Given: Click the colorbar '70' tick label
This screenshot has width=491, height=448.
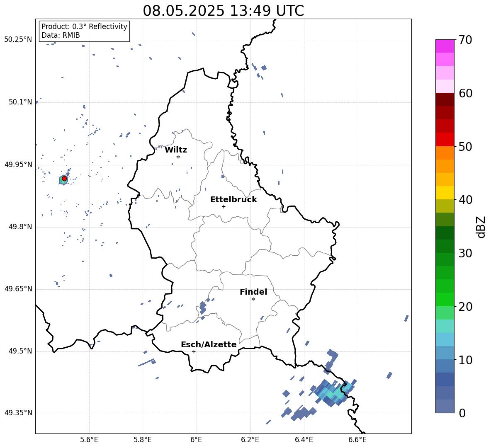Looking at the screenshot, I should (465, 40).
